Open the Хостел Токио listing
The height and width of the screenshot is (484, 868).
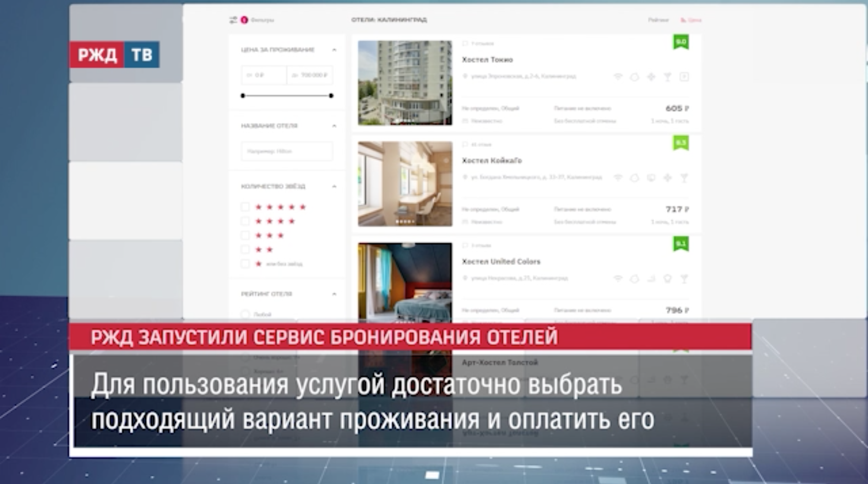click(488, 60)
